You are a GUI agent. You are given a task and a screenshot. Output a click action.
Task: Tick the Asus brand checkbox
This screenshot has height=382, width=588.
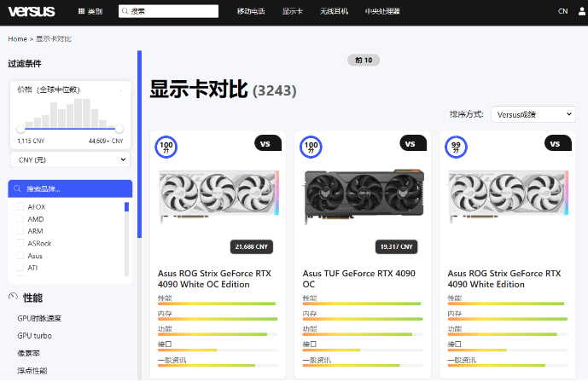pos(20,256)
